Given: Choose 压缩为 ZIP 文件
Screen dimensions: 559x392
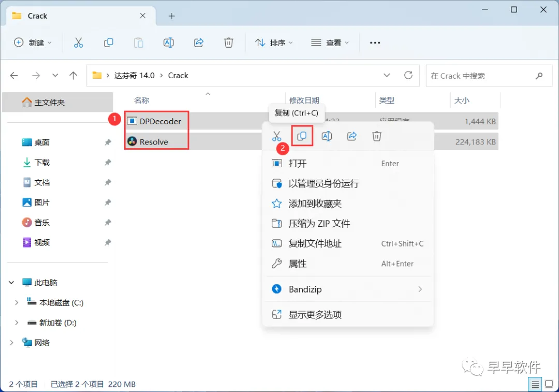Looking at the screenshot, I should point(348,223).
